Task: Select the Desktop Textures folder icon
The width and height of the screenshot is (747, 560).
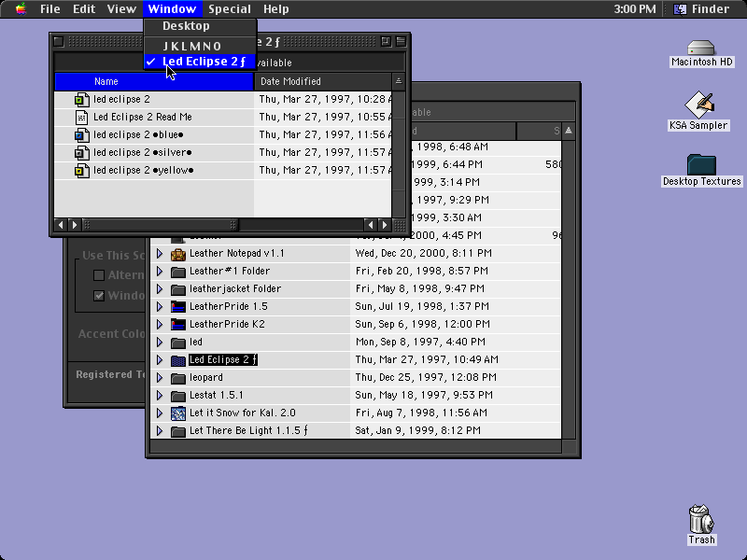Action: [x=701, y=164]
